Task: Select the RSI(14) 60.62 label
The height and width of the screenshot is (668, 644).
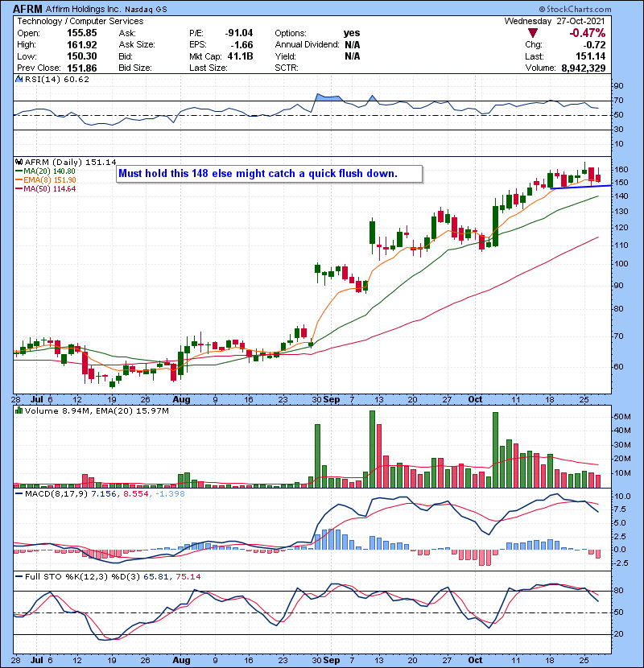Action: pyautogui.click(x=57, y=80)
